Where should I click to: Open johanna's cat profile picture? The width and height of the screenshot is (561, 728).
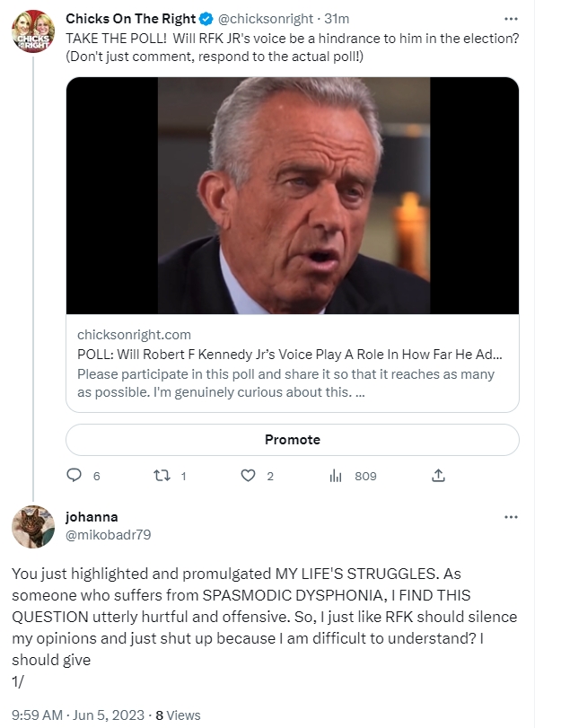(x=33, y=527)
